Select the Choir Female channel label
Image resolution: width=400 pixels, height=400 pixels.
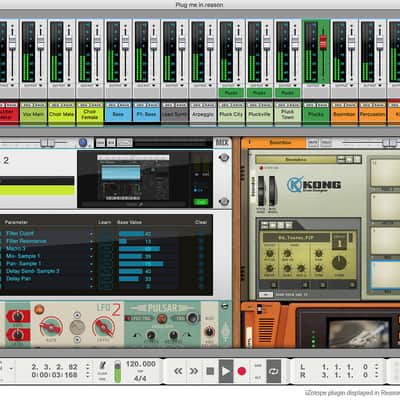(x=90, y=114)
